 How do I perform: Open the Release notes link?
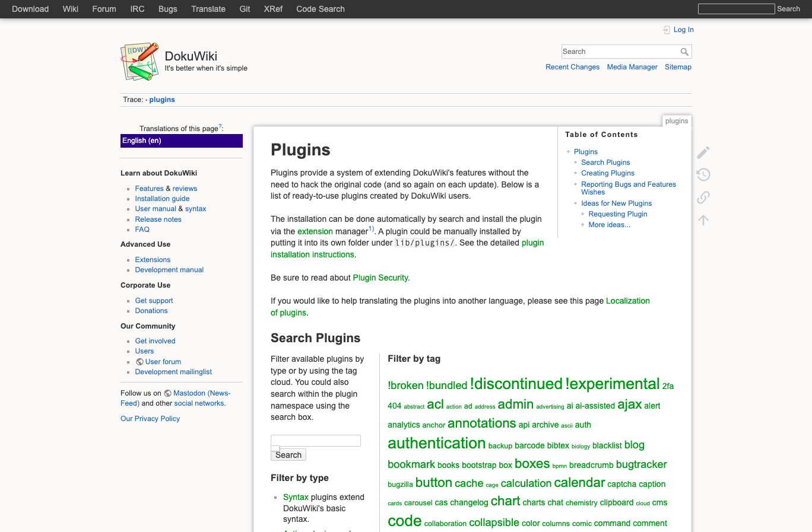click(158, 219)
